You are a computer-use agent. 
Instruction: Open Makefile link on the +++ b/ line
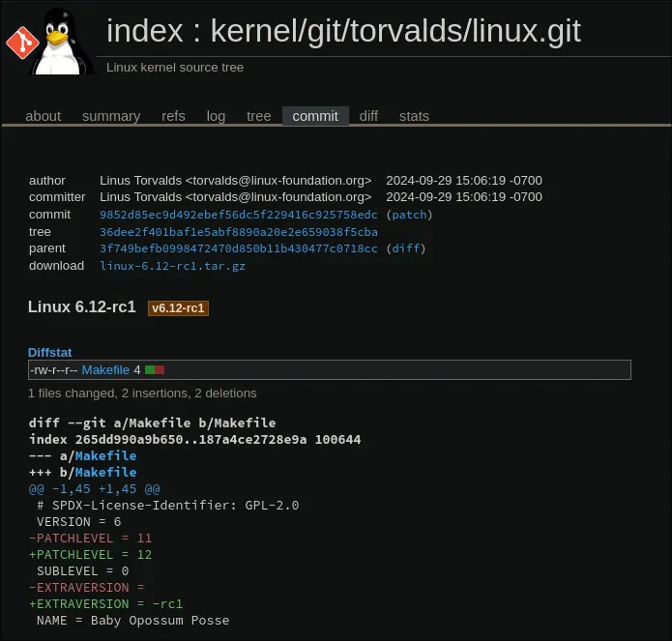click(105, 472)
